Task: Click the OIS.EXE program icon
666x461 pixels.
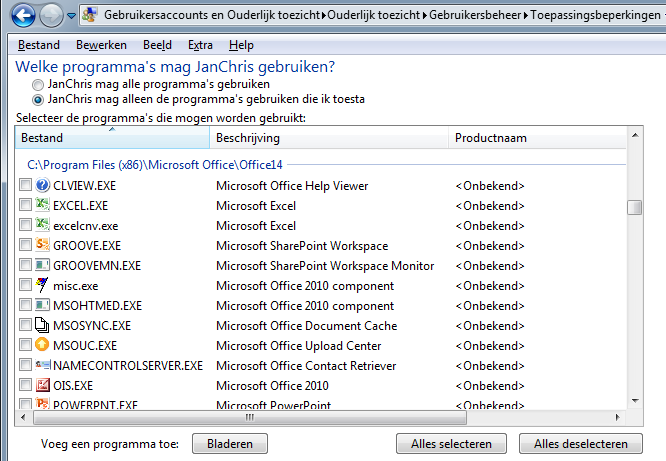Action: [x=42, y=386]
